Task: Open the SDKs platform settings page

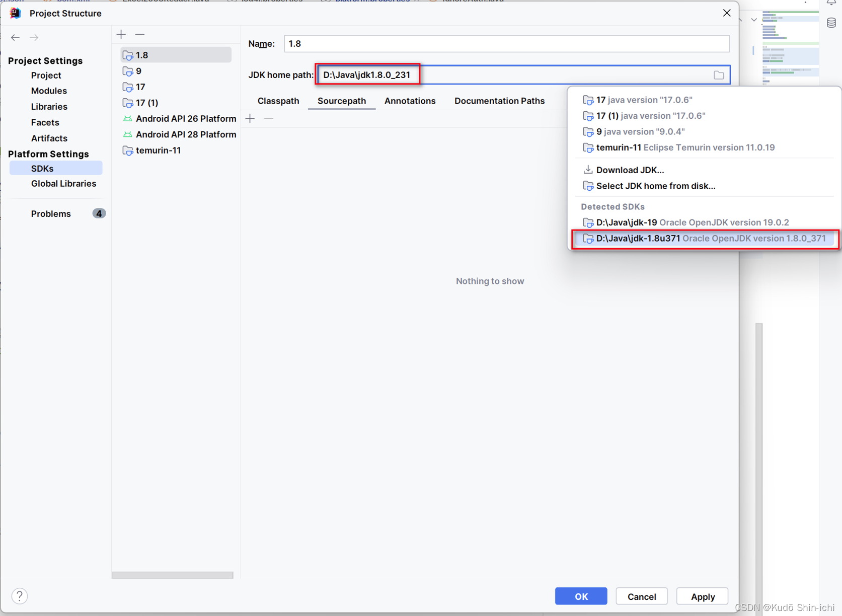Action: coord(56,168)
